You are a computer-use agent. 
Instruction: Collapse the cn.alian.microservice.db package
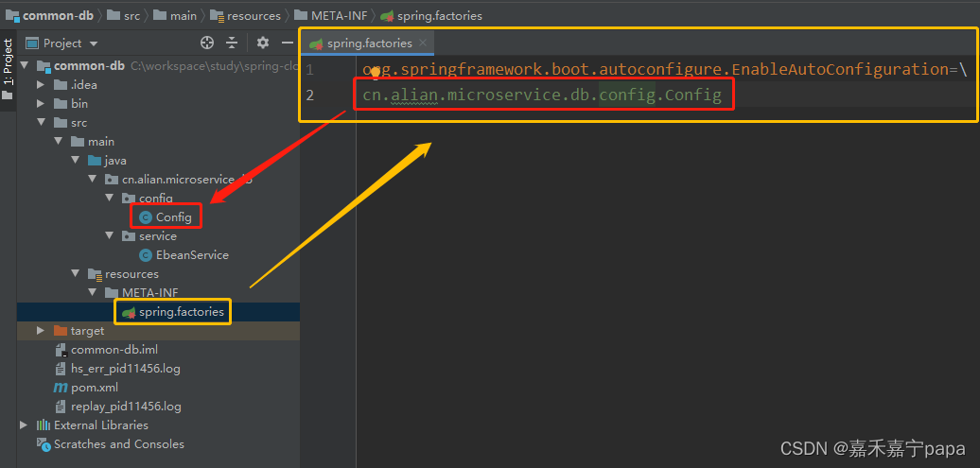pyautogui.click(x=93, y=180)
